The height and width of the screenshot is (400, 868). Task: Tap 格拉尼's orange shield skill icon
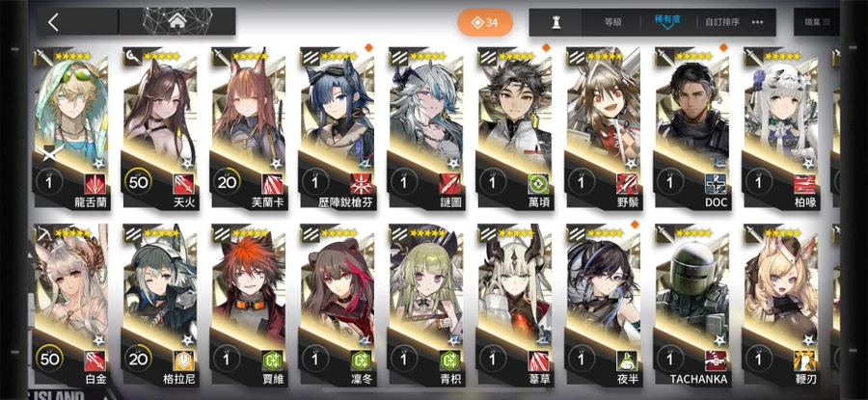pyautogui.click(x=184, y=360)
